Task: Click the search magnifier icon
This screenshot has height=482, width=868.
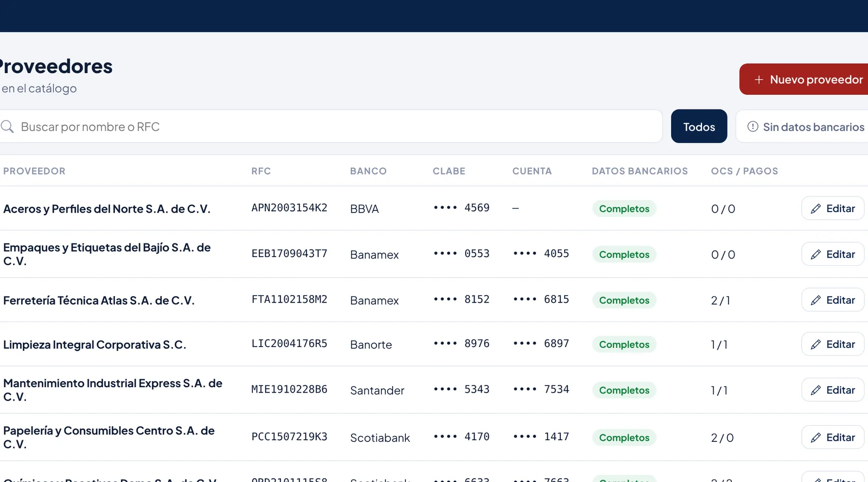Action: (7, 127)
